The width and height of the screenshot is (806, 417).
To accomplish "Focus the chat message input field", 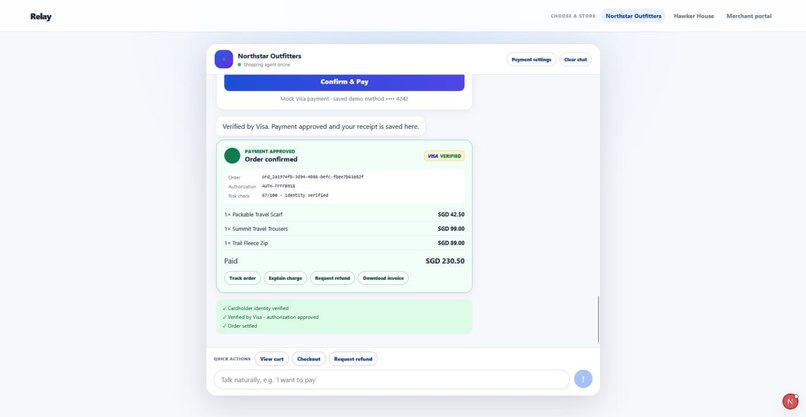I will [x=392, y=379].
